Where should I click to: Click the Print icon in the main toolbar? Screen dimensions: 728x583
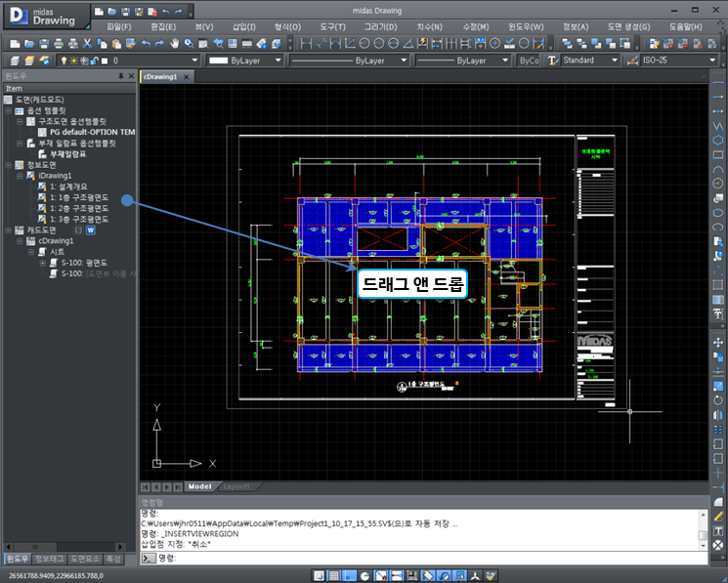(x=59, y=44)
